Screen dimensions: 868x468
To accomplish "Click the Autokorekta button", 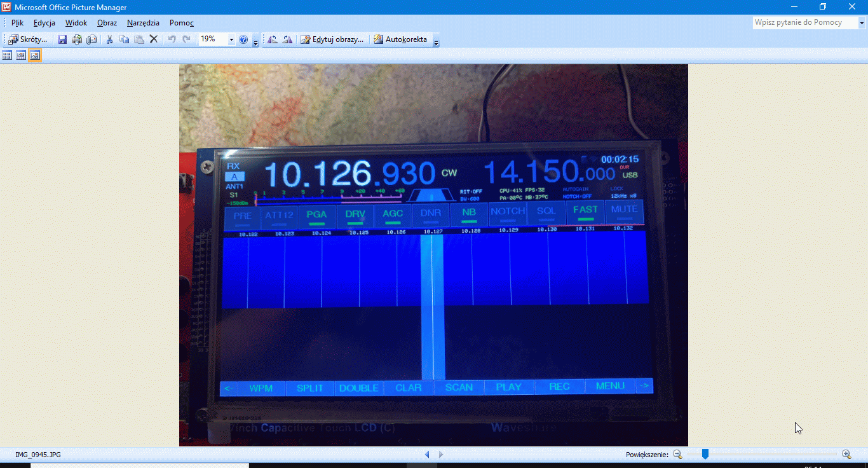I will [x=400, y=39].
